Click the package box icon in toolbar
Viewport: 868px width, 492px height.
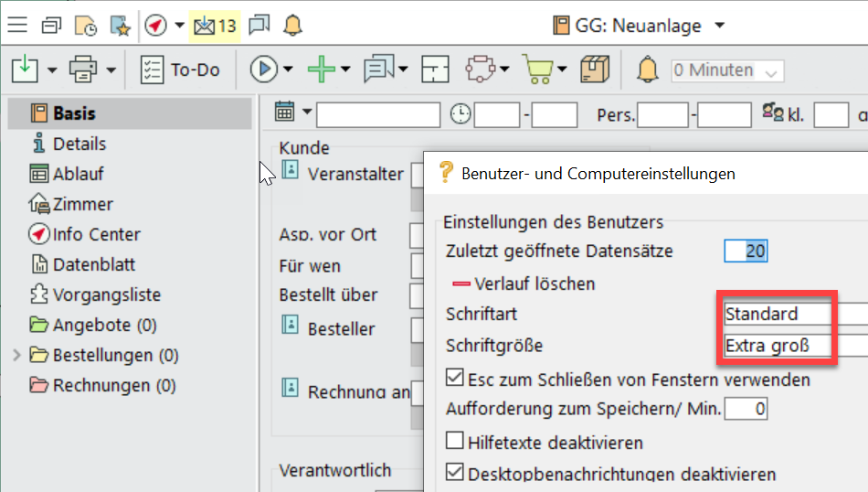595,70
